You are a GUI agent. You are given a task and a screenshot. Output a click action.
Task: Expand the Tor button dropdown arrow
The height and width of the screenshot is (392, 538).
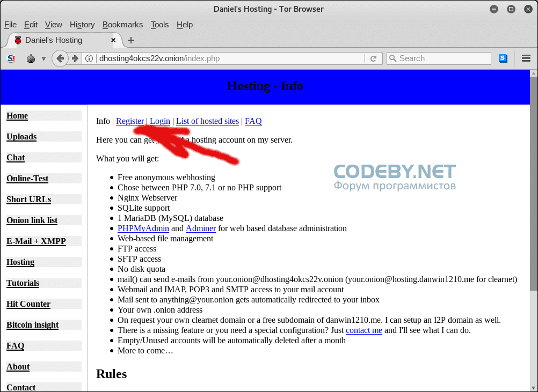pyautogui.click(x=43, y=58)
